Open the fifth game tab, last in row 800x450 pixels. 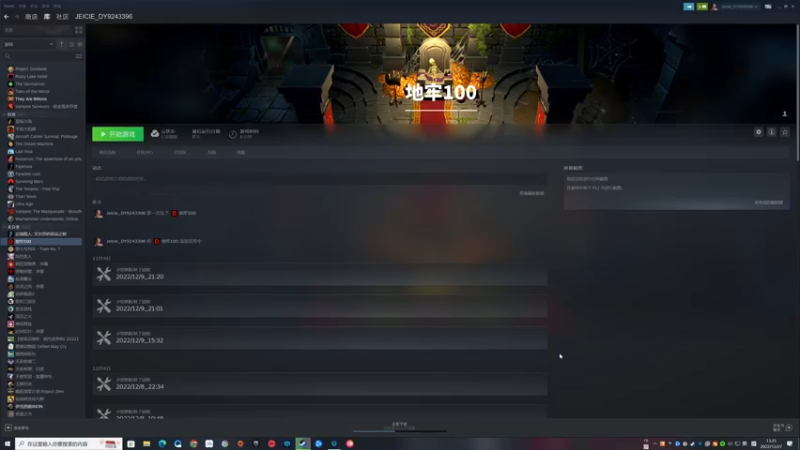pos(241,153)
